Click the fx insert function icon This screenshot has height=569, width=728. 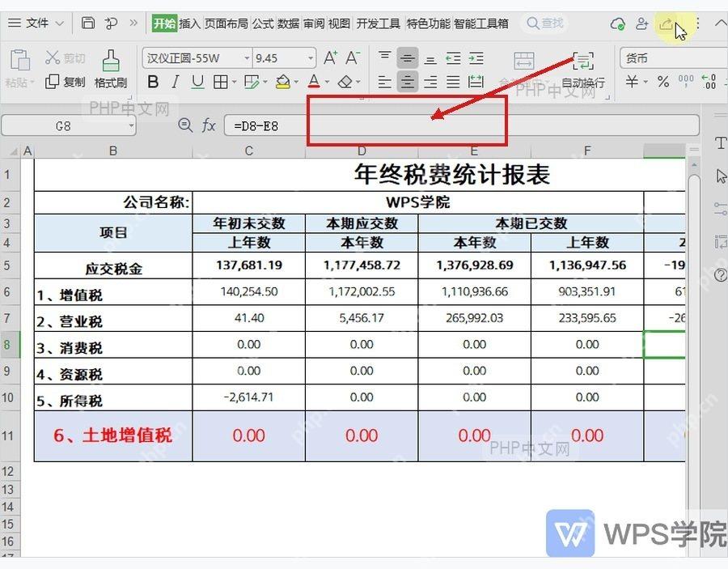209,125
